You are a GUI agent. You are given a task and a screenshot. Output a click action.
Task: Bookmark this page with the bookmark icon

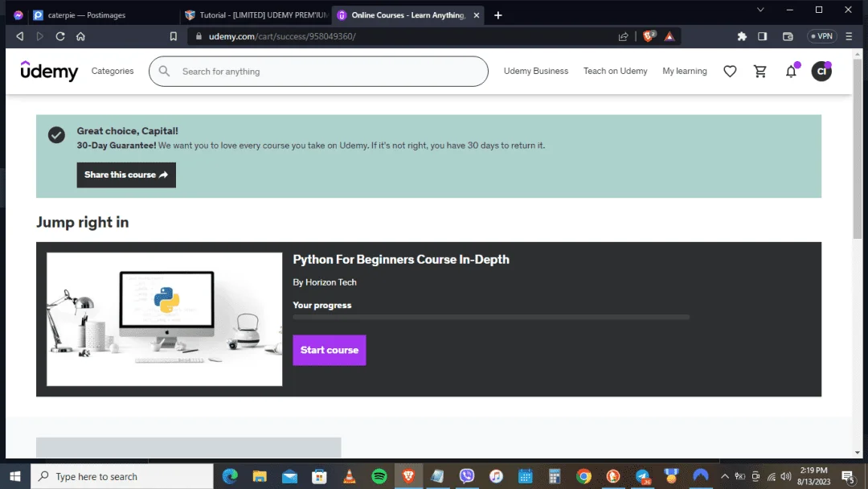(x=174, y=36)
